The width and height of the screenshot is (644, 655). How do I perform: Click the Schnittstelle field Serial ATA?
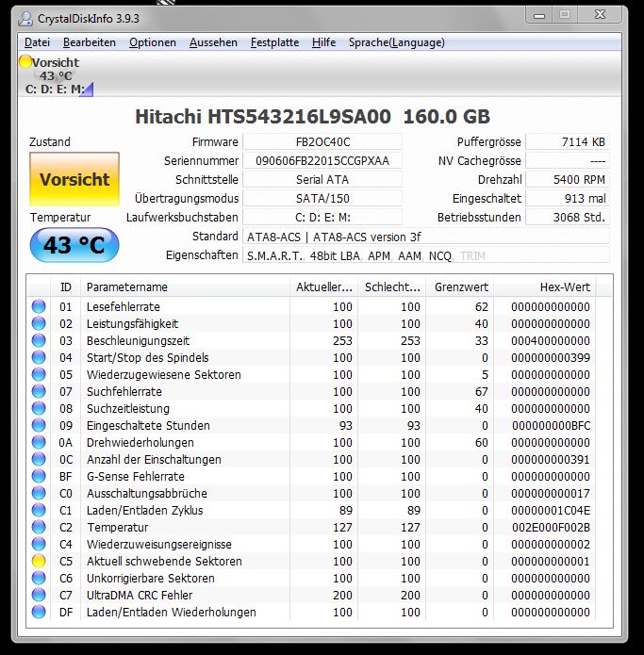pyautogui.click(x=322, y=180)
